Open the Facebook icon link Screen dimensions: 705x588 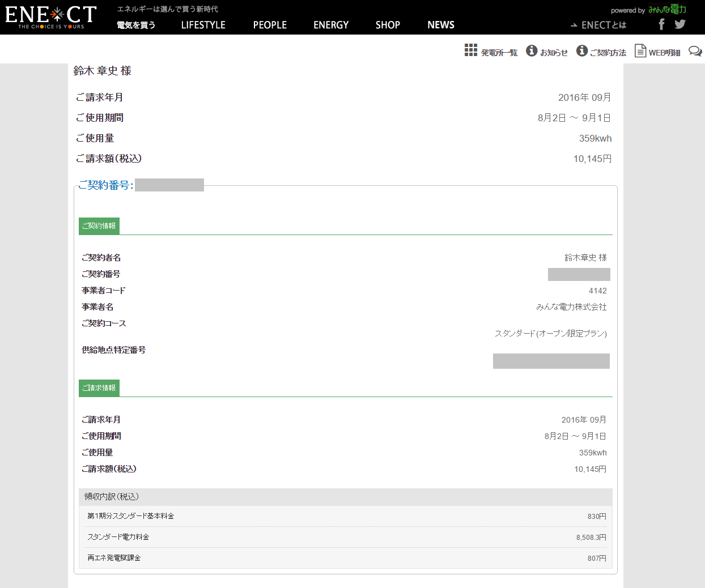click(661, 24)
